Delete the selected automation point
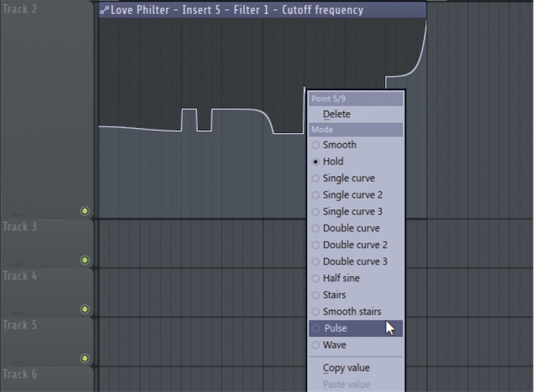Viewport: 534px width, 392px height. click(356, 114)
